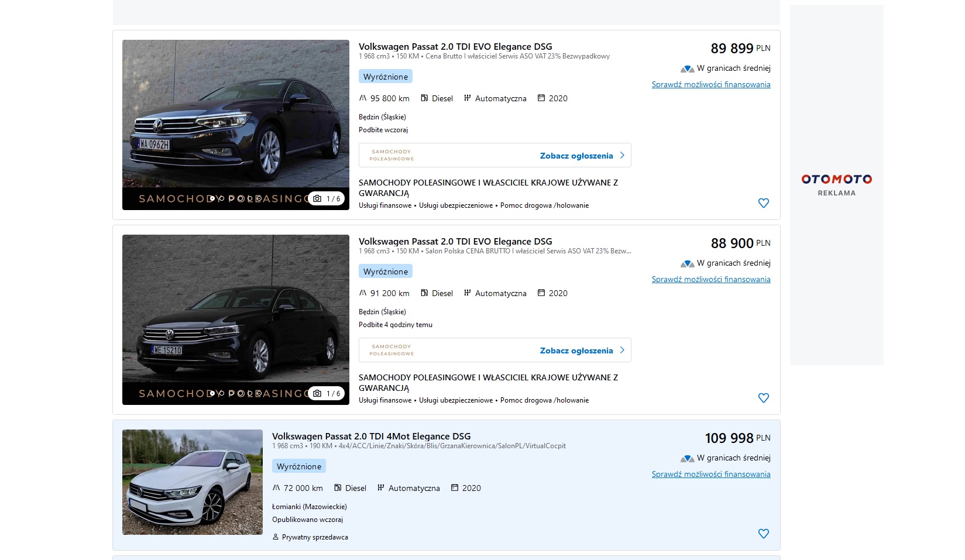Click the text Podbite wczoraj
This screenshot has width=965, height=560.
pyautogui.click(x=383, y=130)
